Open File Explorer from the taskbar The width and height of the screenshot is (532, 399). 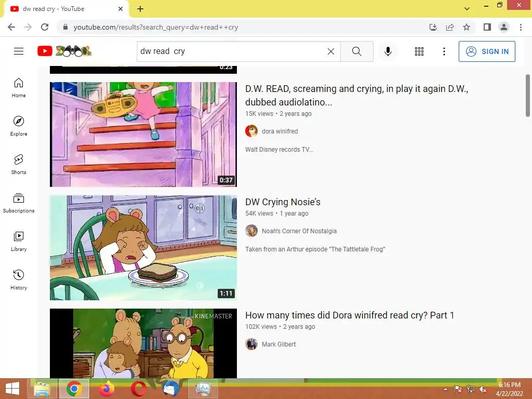(x=42, y=389)
